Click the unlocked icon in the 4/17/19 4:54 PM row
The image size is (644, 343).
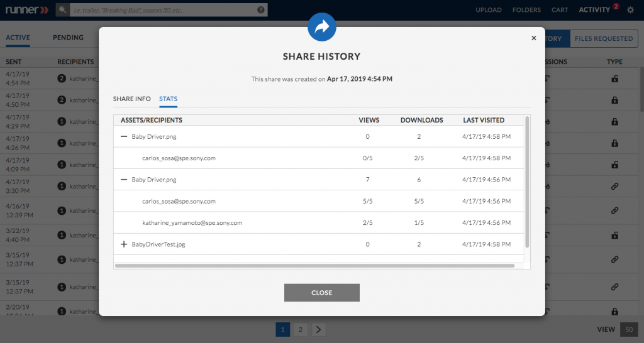tap(614, 79)
